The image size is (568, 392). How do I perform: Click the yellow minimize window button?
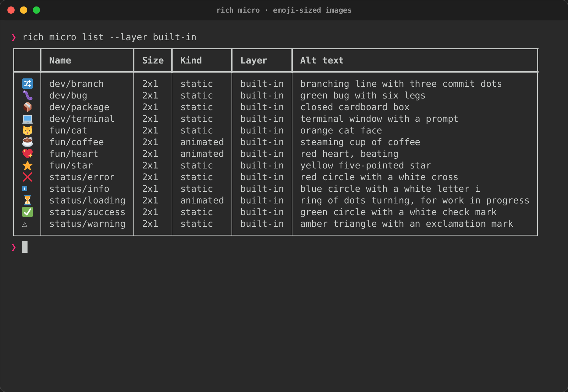[x=24, y=10]
